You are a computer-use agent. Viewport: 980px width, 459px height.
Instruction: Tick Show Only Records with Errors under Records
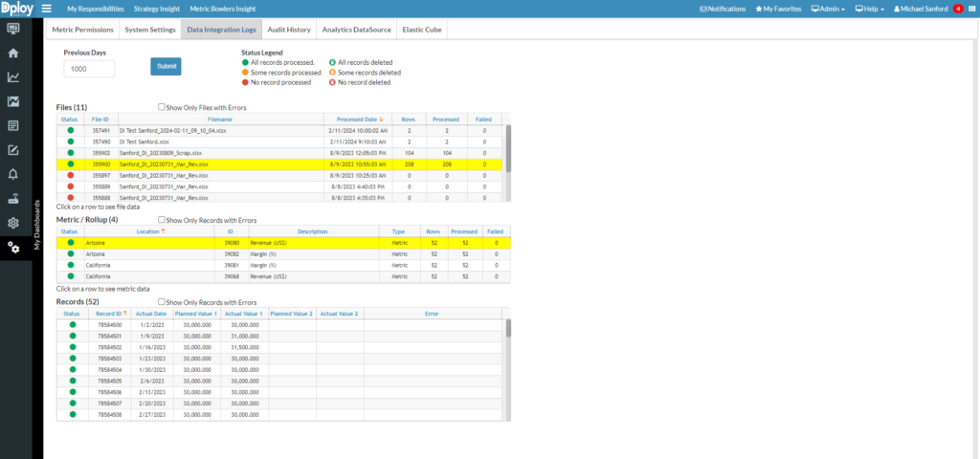162,301
